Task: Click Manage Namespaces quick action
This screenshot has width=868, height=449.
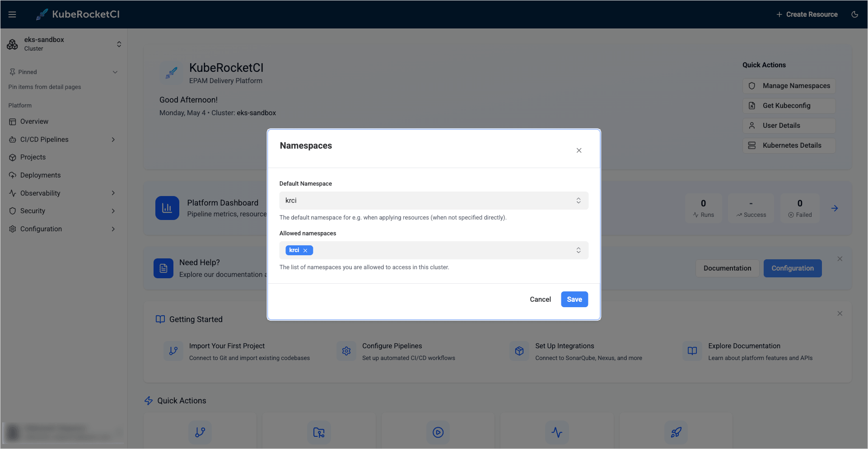Action: (x=789, y=86)
